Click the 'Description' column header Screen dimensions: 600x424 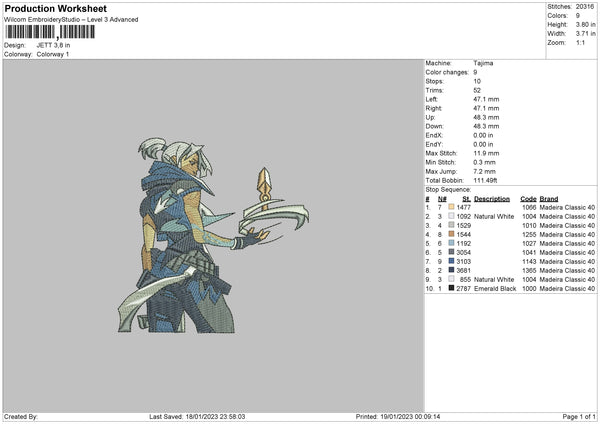click(x=492, y=199)
